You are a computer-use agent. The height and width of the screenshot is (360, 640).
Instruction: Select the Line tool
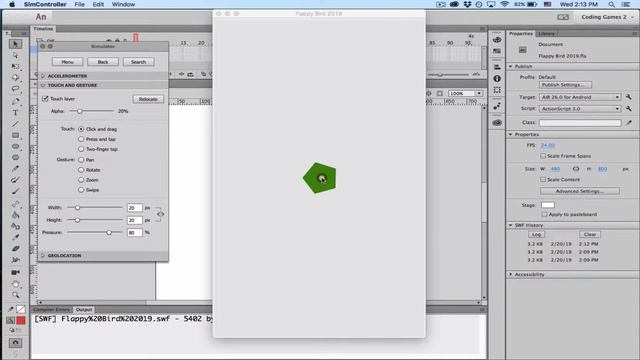pyautogui.click(x=16, y=124)
